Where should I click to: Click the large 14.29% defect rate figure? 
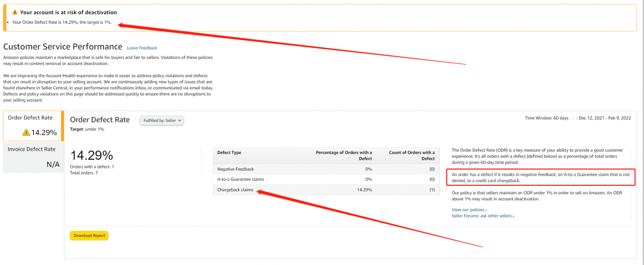pos(92,155)
